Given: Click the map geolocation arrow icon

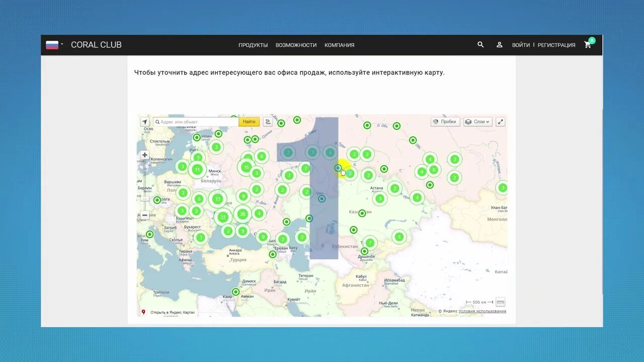Looking at the screenshot, I should point(145,122).
